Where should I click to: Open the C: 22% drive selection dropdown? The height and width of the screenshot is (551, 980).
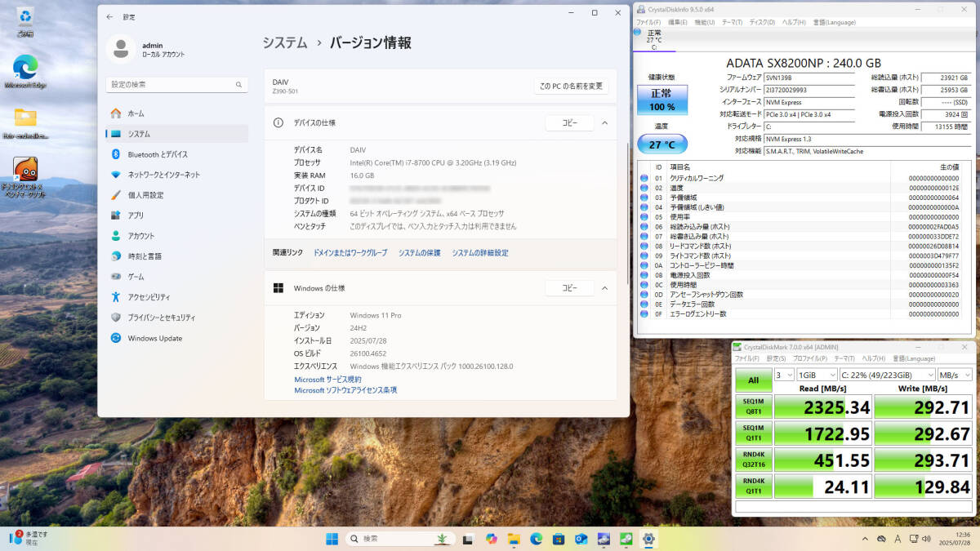coord(886,375)
